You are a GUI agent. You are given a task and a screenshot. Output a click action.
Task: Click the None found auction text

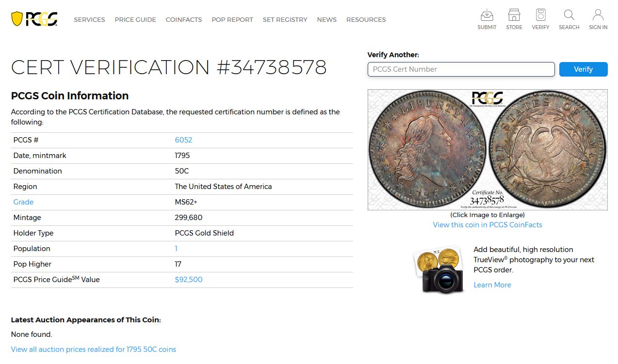point(32,334)
